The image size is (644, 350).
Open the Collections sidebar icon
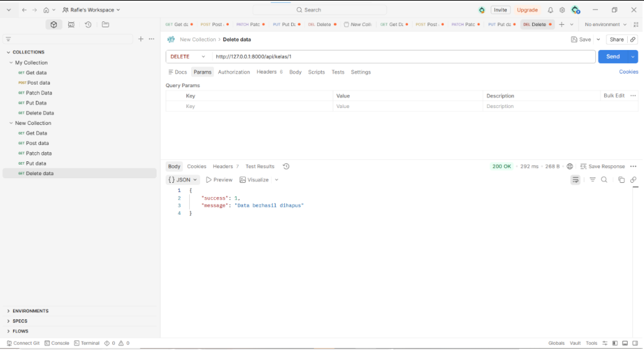(54, 25)
